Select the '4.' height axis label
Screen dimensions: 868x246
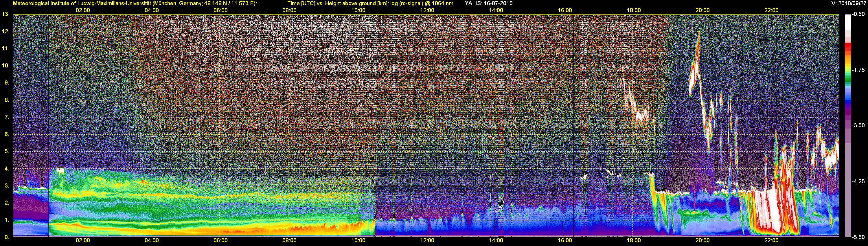7,168
